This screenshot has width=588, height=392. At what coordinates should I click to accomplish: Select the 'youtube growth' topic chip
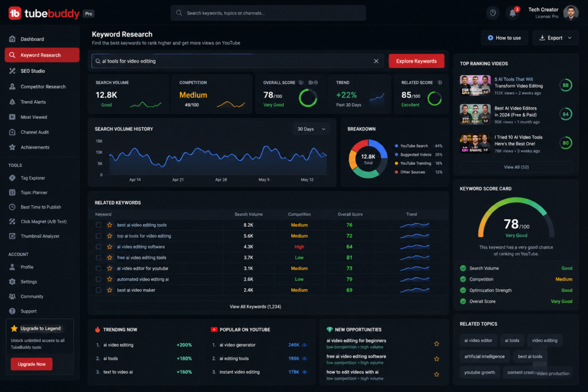[479, 372]
